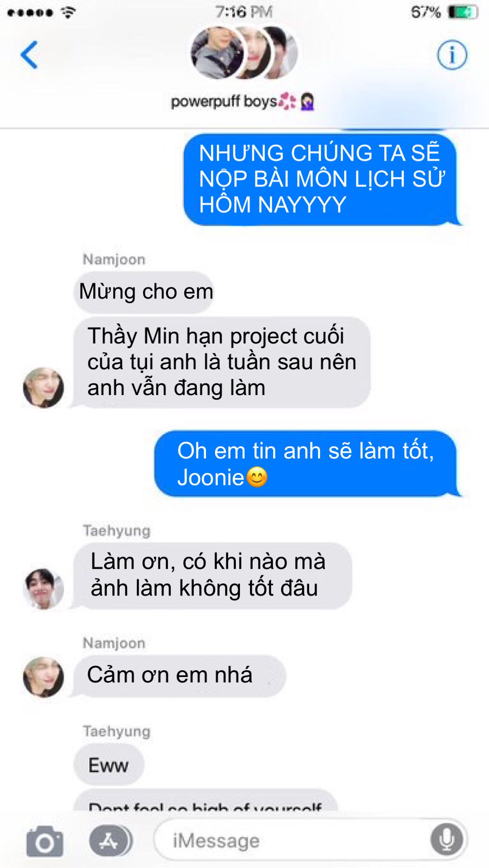The height and width of the screenshot is (868, 489).
Task: Tap the Wi-Fi signal status icon
Action: pos(68,12)
